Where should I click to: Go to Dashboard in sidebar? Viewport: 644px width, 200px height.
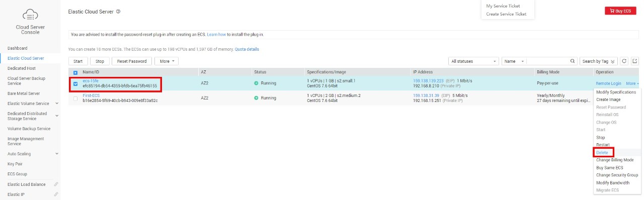(x=18, y=48)
